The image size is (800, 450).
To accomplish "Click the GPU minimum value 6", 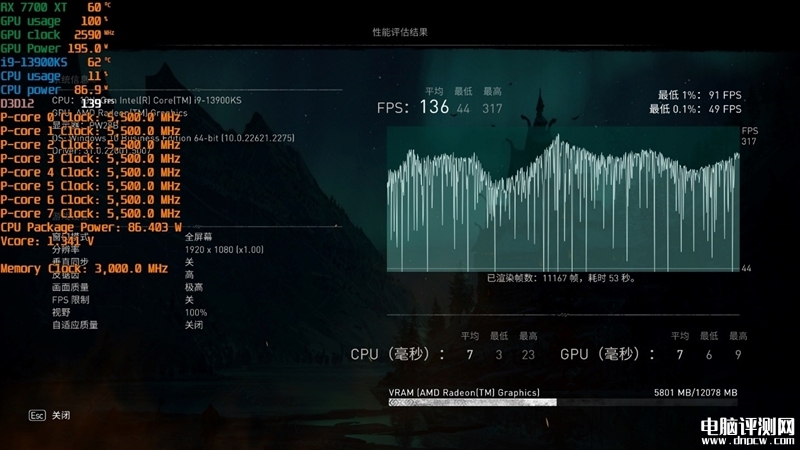I will (x=709, y=355).
